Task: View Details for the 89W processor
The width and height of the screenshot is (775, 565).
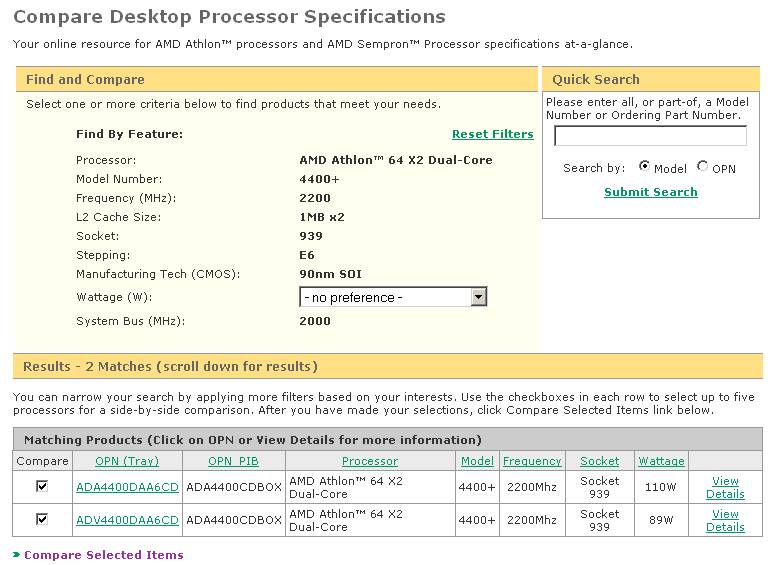Action: [725, 521]
